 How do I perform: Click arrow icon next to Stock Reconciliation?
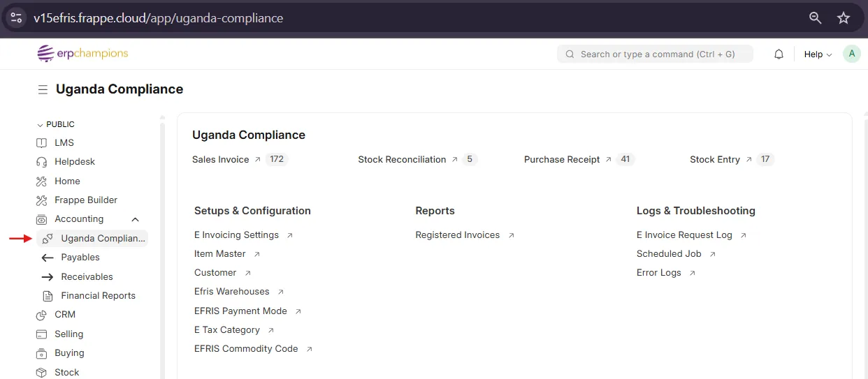click(454, 160)
